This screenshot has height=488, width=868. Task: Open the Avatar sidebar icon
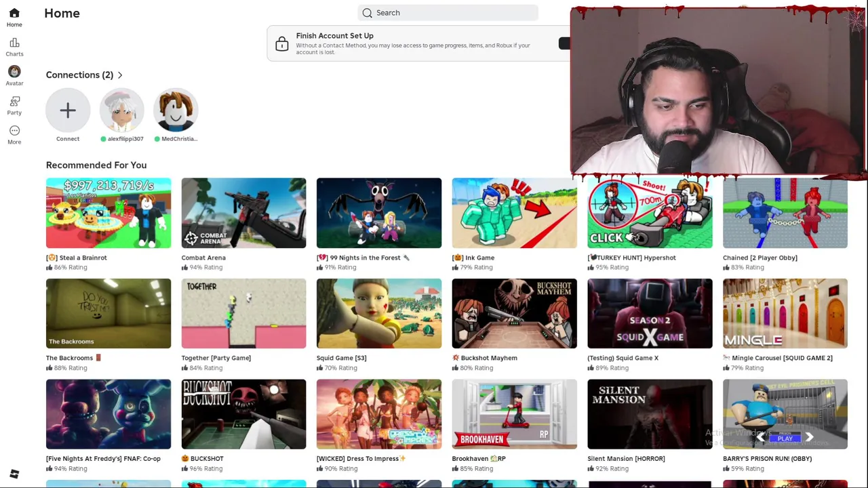pos(14,71)
